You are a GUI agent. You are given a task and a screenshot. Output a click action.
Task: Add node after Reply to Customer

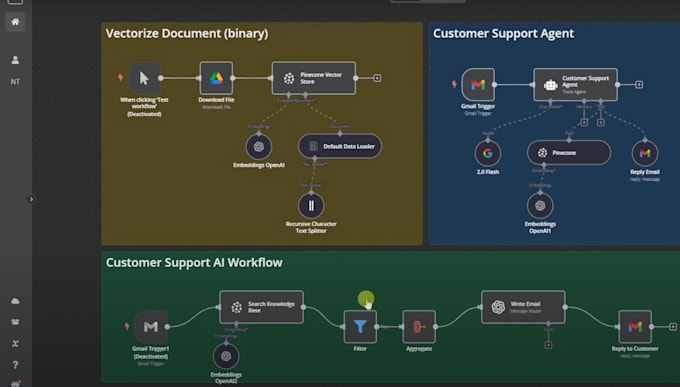tap(673, 327)
